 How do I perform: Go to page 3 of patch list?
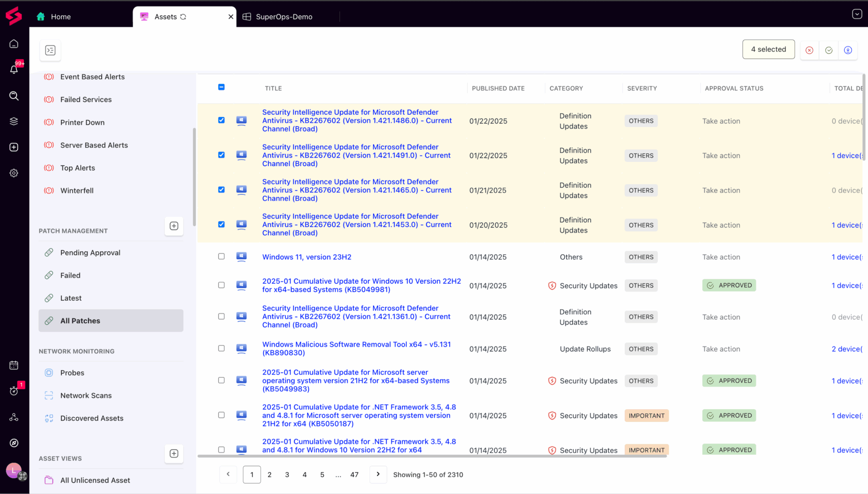coord(287,475)
